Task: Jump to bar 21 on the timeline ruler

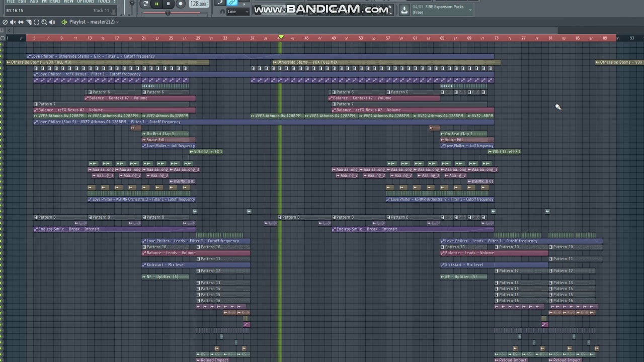Action: pos(144,38)
